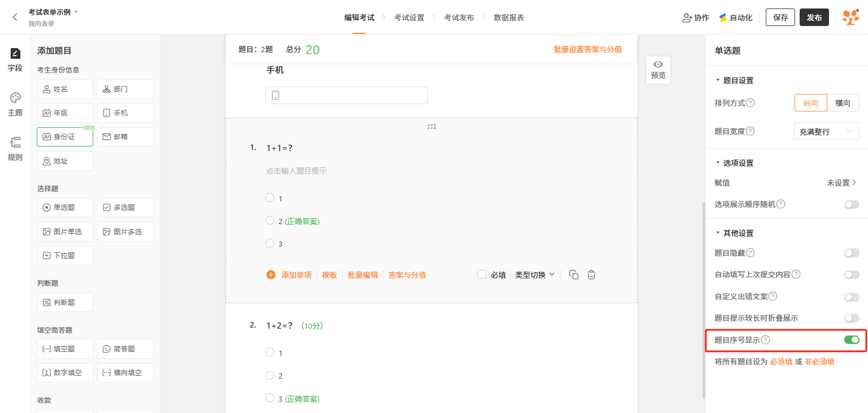Image resolution: width=868 pixels, height=413 pixels.
Task: Click the 预览 preview eye icon
Action: click(658, 64)
